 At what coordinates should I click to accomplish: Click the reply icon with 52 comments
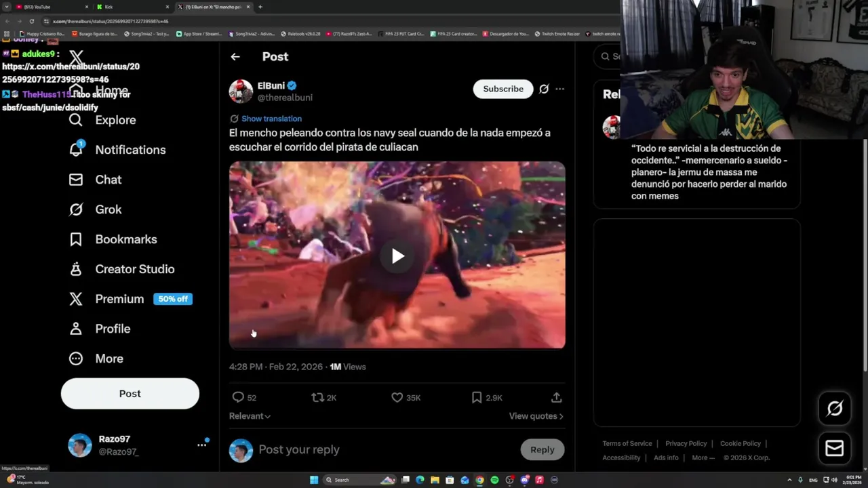tap(244, 398)
